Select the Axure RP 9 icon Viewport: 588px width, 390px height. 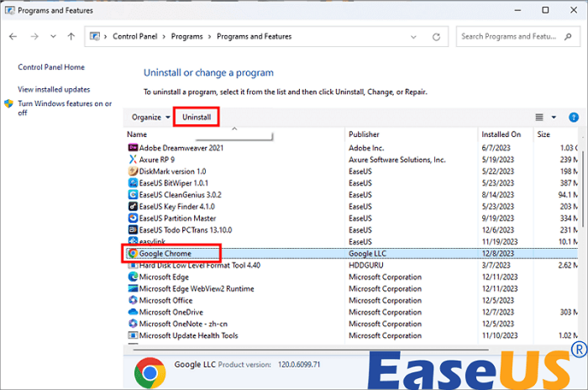133,160
